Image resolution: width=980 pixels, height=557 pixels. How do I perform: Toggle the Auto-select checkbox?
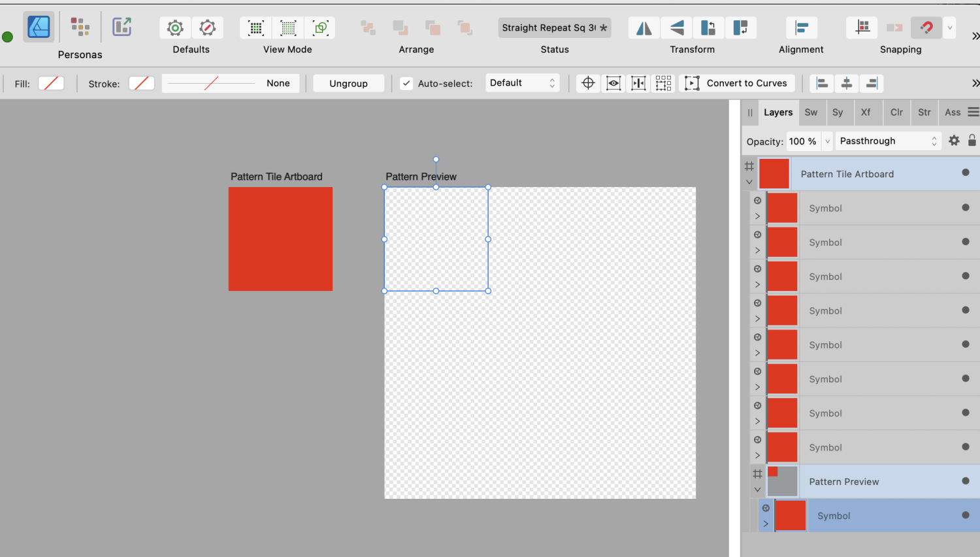point(406,83)
